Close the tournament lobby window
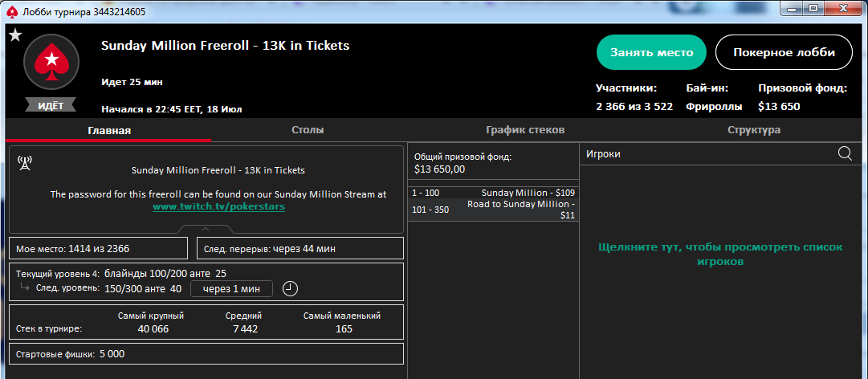 pyautogui.click(x=842, y=8)
